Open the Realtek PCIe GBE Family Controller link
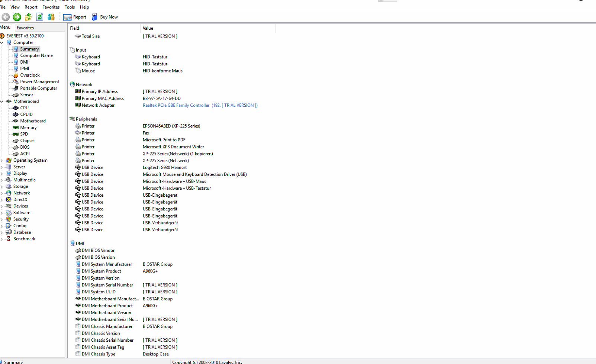596x364 pixels. (x=200, y=105)
